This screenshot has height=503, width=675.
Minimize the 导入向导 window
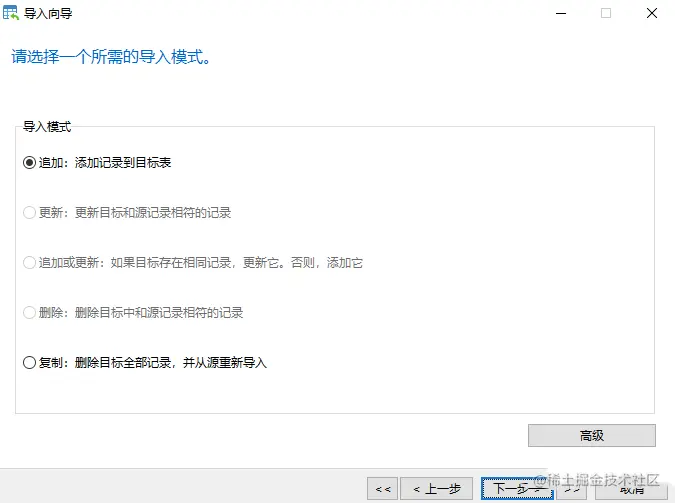pyautogui.click(x=560, y=13)
